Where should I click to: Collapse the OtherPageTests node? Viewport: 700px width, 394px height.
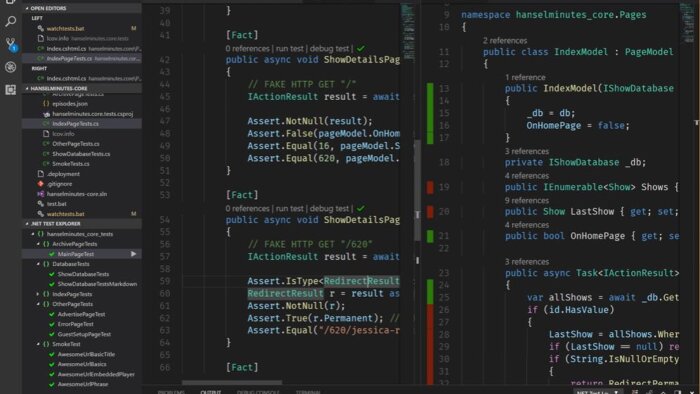pos(38,304)
